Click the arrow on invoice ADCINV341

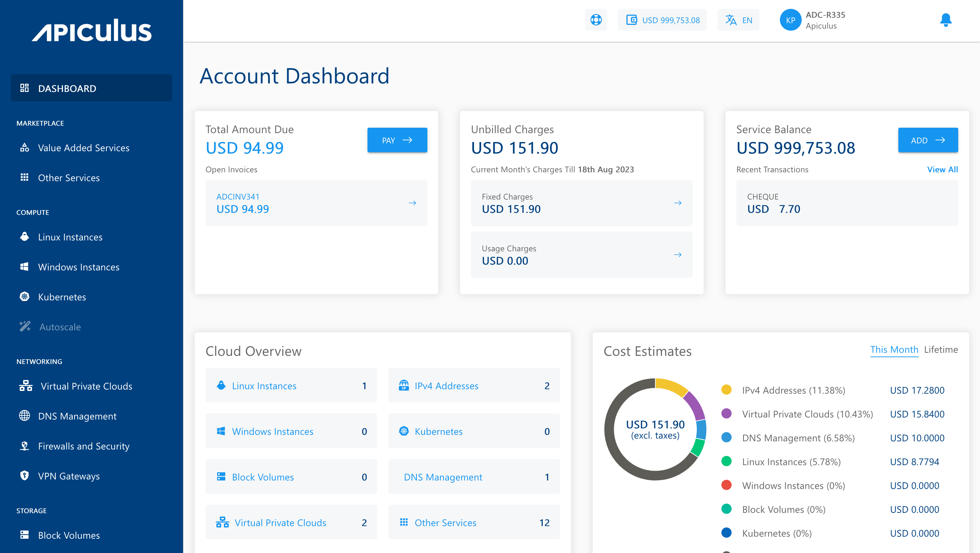(x=412, y=203)
